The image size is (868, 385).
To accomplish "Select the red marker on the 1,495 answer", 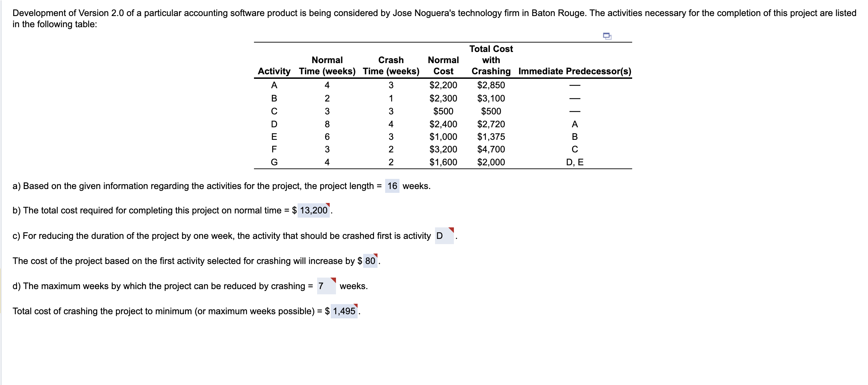I will tap(356, 305).
